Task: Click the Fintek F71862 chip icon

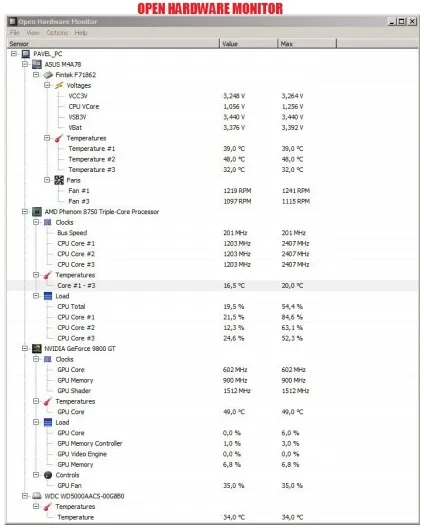Action: [x=48, y=75]
